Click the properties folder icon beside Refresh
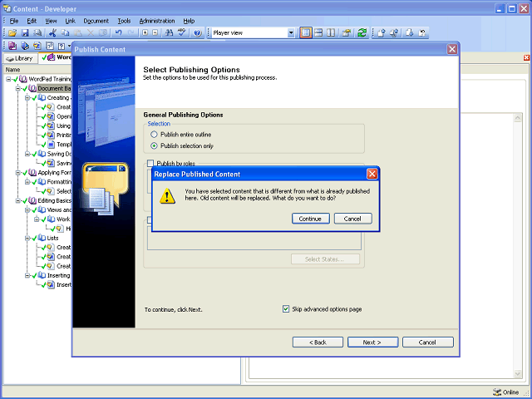 point(347,33)
